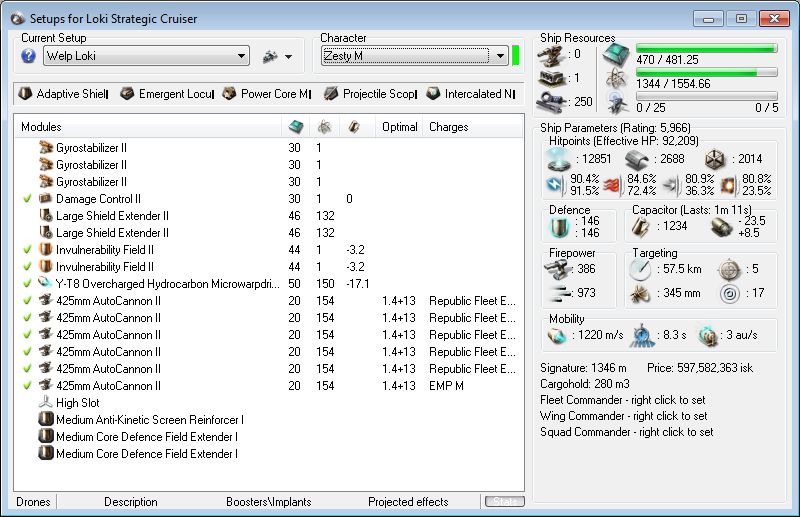Toggle the Y-T8 Microwarpdrive active checkmark
Image resolution: width=800 pixels, height=517 pixels.
coord(28,283)
